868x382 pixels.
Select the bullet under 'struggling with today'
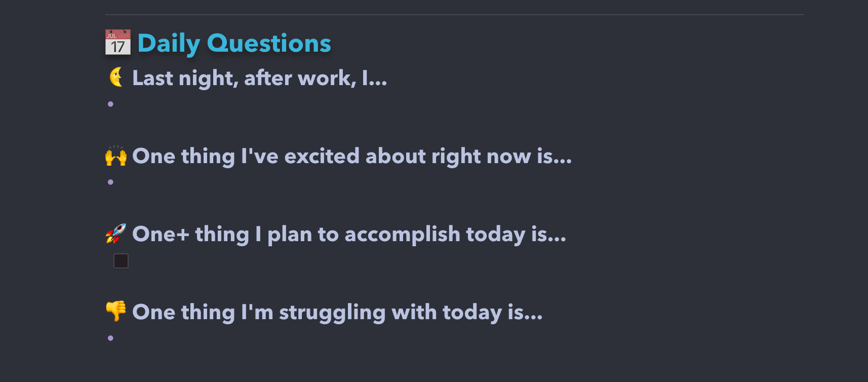click(110, 338)
